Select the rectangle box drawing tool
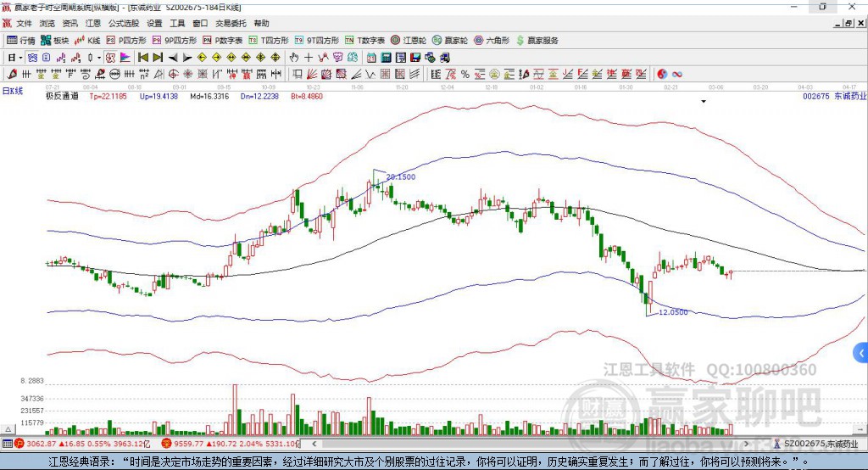The height and width of the screenshot is (470, 868). click(x=298, y=74)
